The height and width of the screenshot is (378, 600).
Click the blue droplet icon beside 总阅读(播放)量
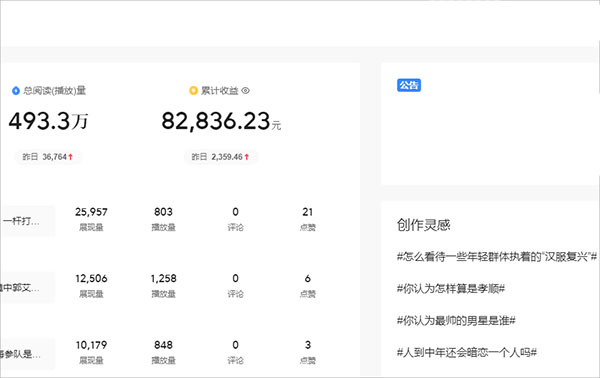(16, 91)
